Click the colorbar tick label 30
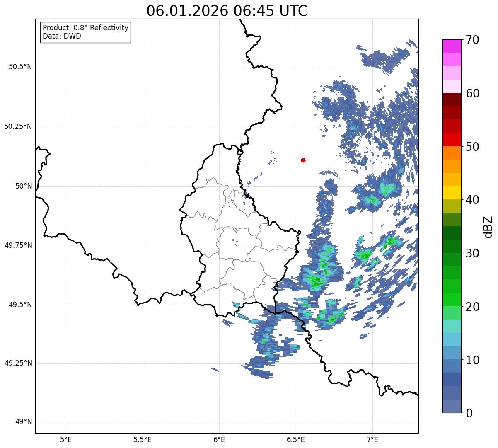This screenshot has width=498, height=448. [x=473, y=253]
